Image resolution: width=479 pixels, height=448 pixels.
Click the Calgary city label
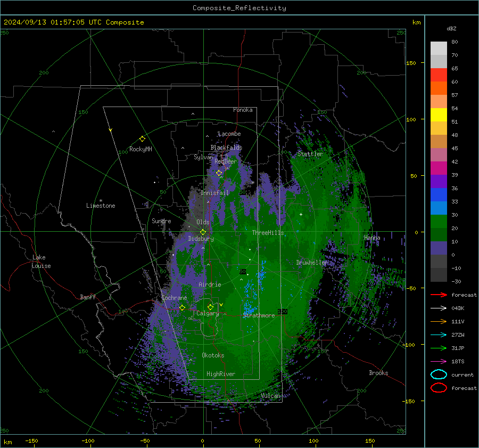[x=208, y=313]
